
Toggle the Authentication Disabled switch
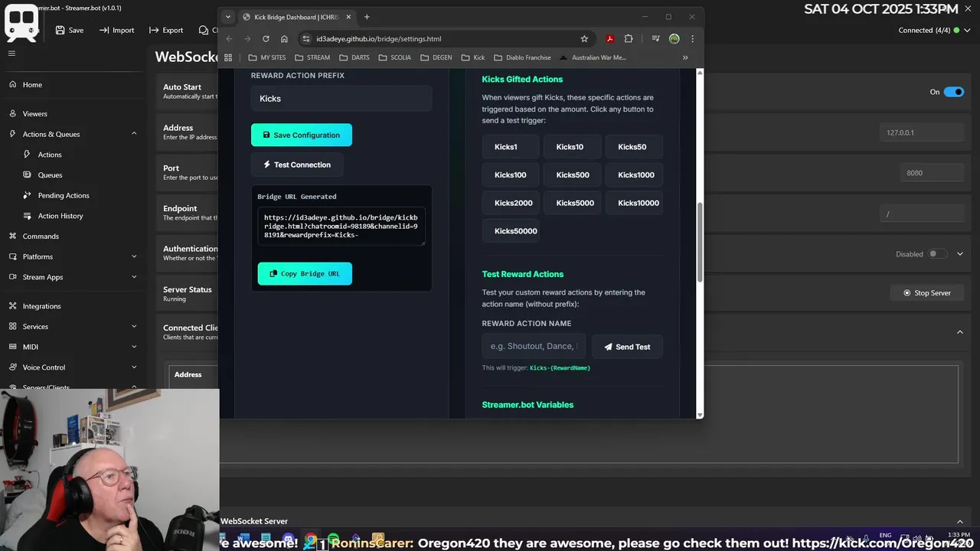click(x=937, y=253)
